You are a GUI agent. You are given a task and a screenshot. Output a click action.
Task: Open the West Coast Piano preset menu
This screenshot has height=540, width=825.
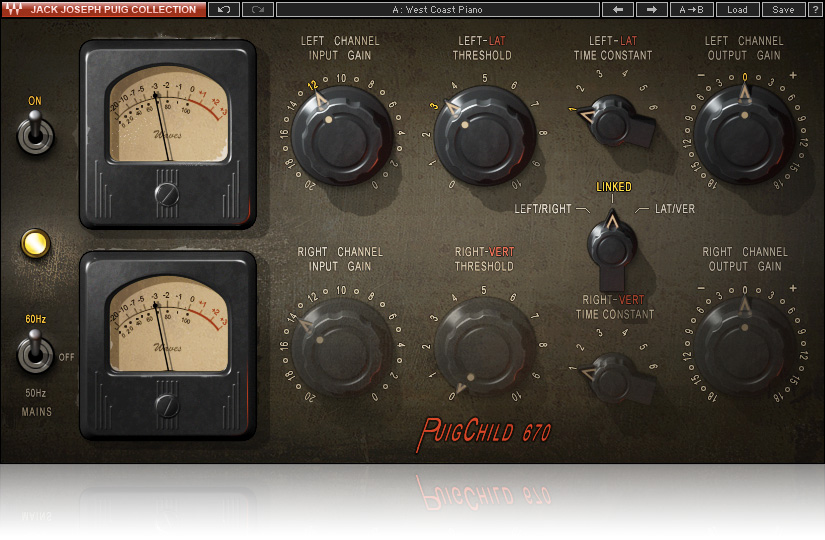point(438,10)
